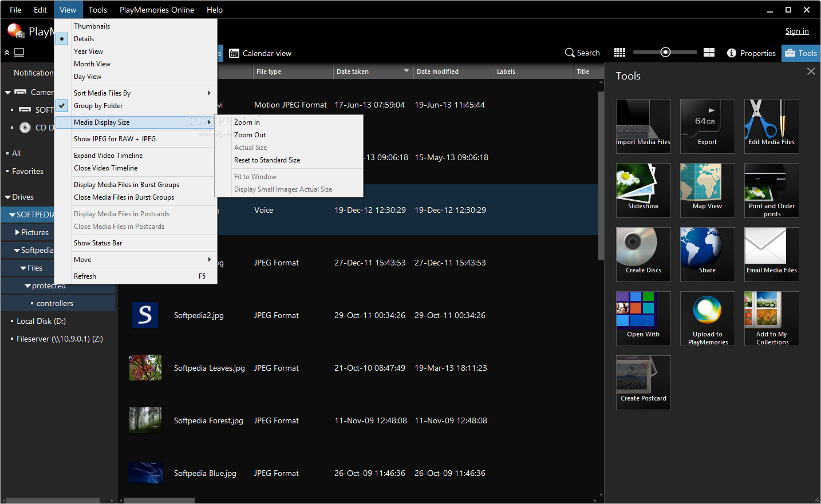Click the Calendar view icon

pos(234,53)
